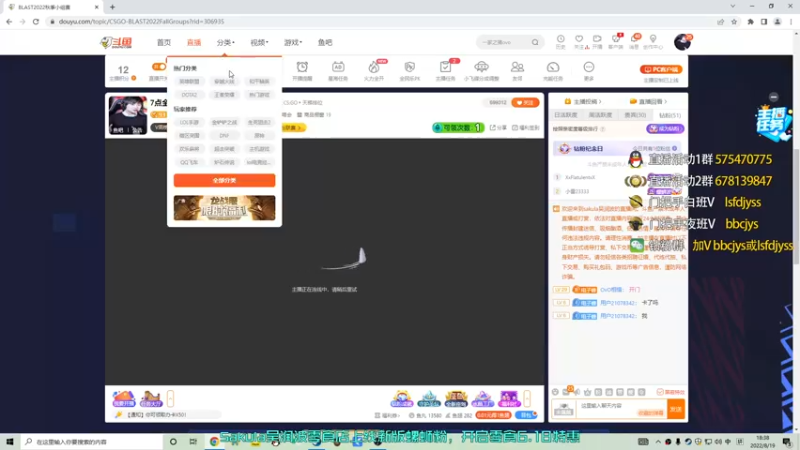Screen dimensions: 800x450
Task: Click the 开播 broadcast icon
Action: [597, 41]
